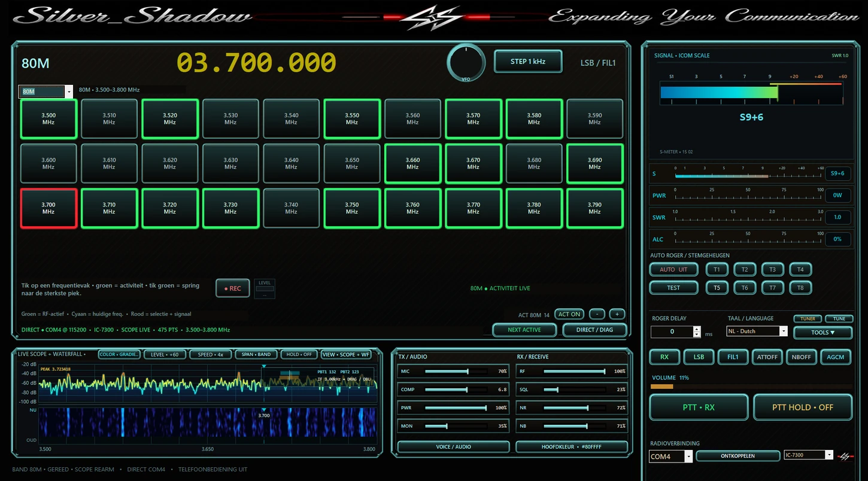The image size is (868, 481).
Task: Jump to the 3.660 MHz active tile
Action: pyautogui.click(x=412, y=163)
